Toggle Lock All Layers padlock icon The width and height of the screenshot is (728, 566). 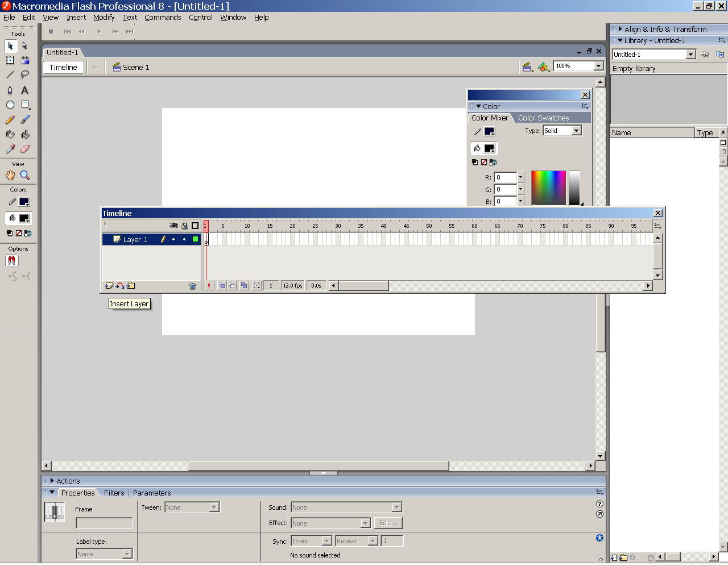tap(184, 226)
